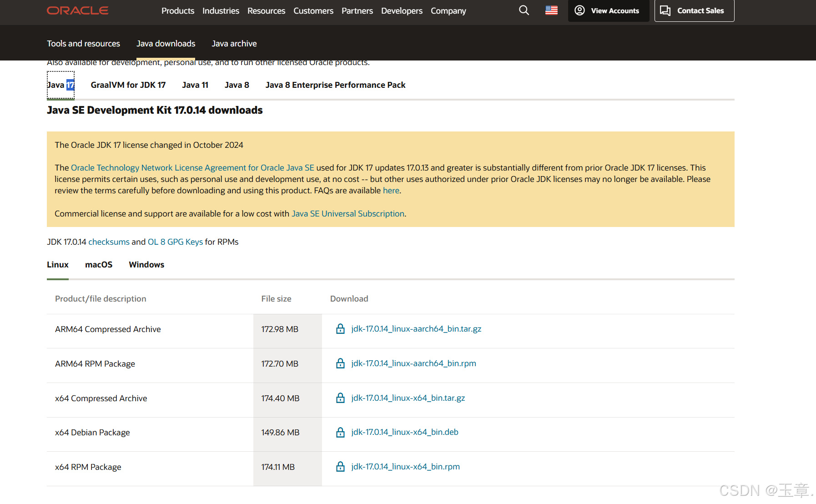Click lock icon beside aarch64_bin.rpm
The height and width of the screenshot is (504, 816).
(340, 363)
